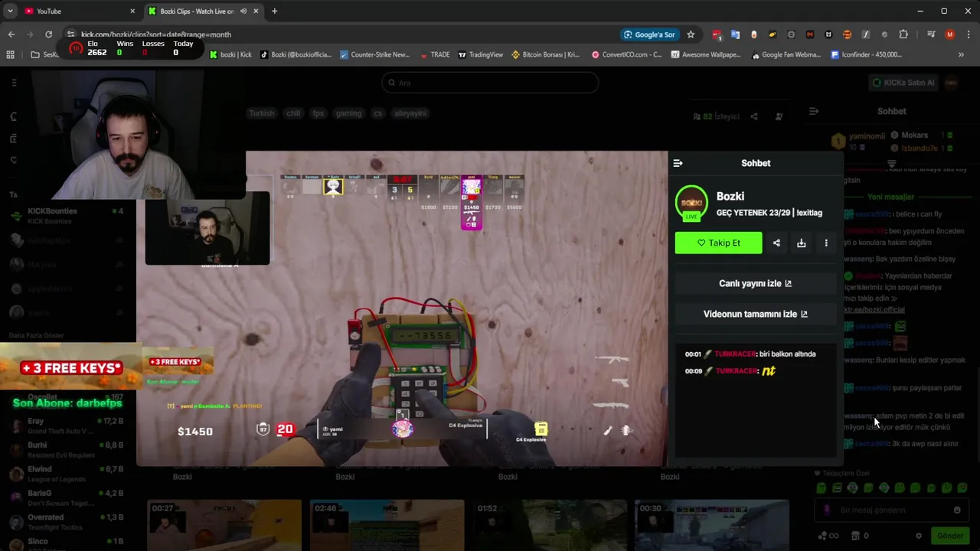Expand Daha Fazla Göster in the sidebar
Image resolution: width=980 pixels, height=551 pixels.
36,335
